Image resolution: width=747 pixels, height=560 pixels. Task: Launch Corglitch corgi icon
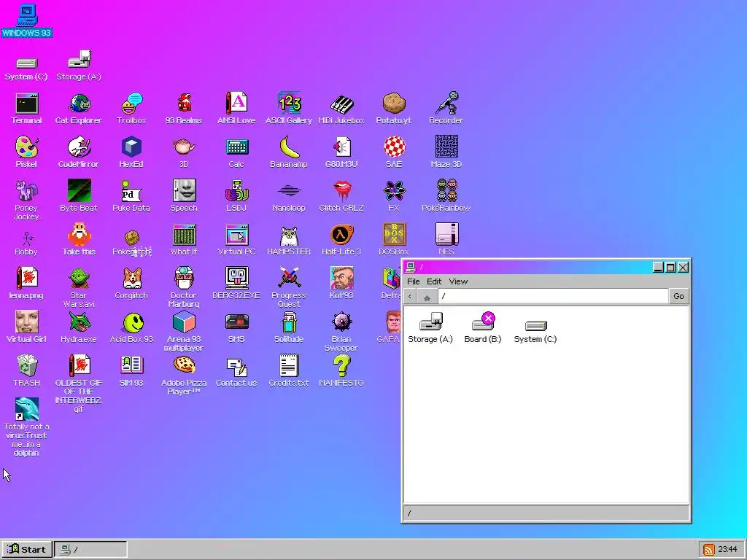click(x=131, y=284)
